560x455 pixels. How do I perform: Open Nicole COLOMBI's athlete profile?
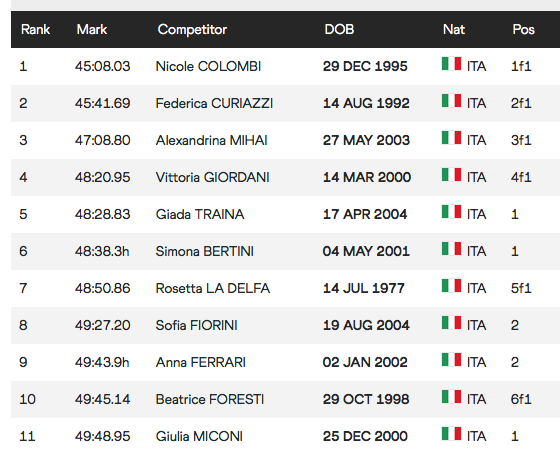208,66
